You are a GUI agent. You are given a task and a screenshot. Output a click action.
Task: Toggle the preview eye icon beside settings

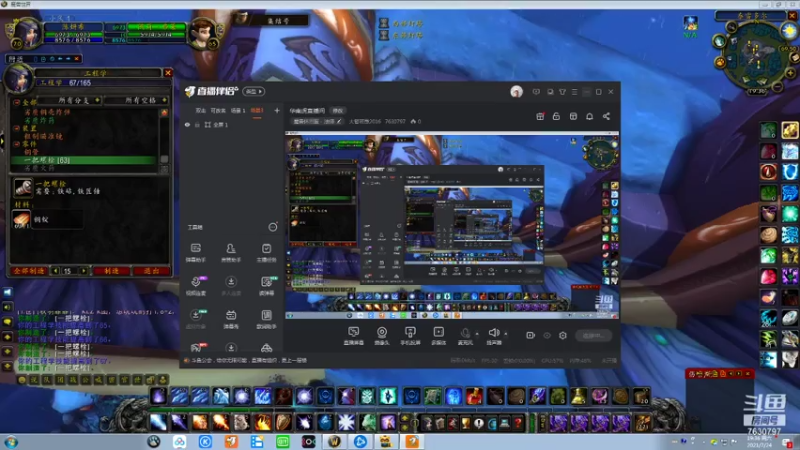547,335
